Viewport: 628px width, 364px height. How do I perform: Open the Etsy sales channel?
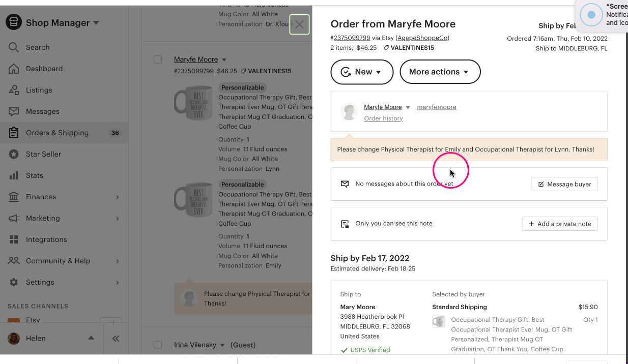tap(33, 320)
